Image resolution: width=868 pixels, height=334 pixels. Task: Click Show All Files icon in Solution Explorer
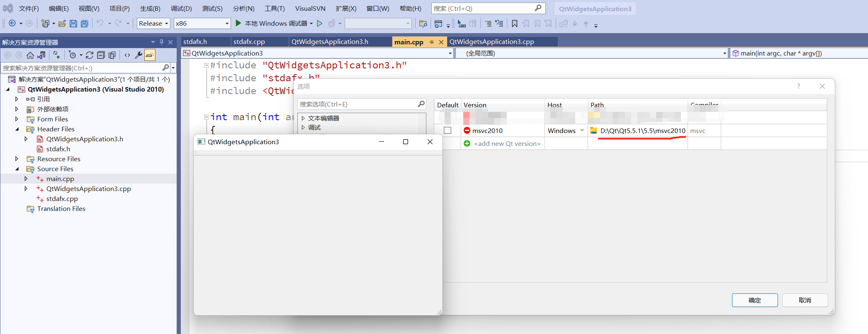112,55
